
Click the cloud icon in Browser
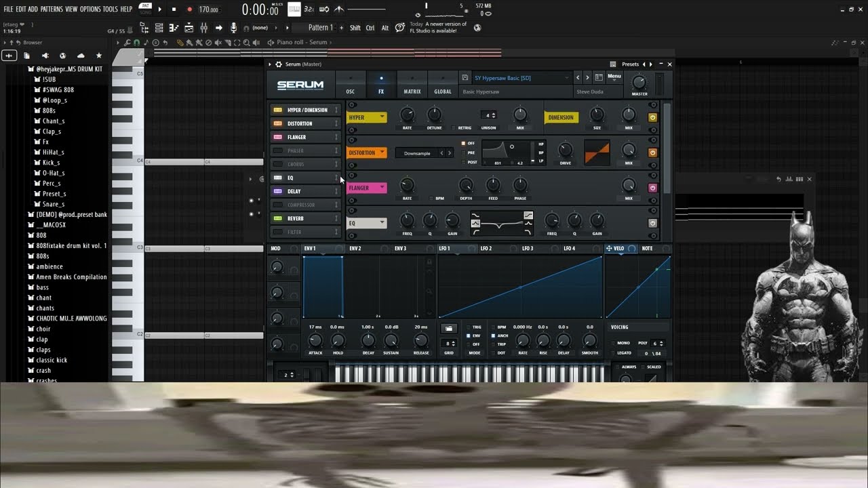pyautogui.click(x=81, y=56)
